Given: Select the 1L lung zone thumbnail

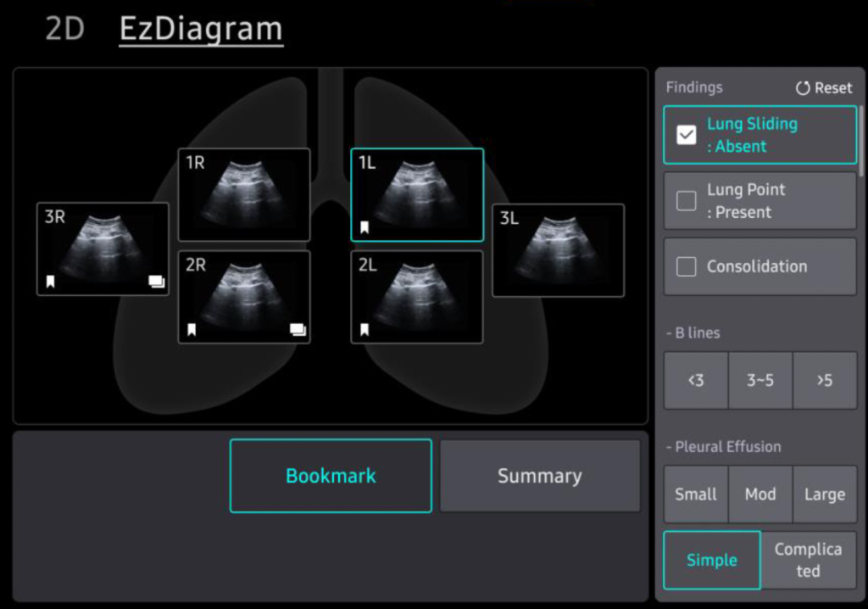Looking at the screenshot, I should tap(417, 194).
